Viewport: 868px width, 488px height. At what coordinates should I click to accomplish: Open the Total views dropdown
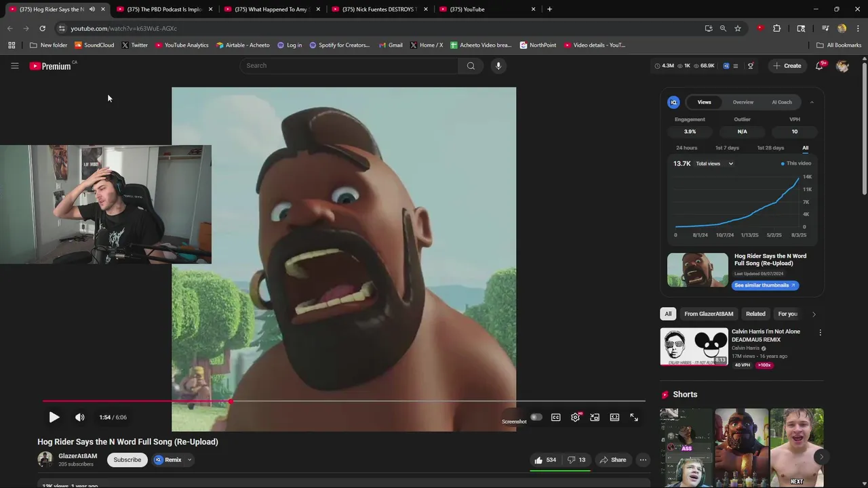pyautogui.click(x=715, y=163)
